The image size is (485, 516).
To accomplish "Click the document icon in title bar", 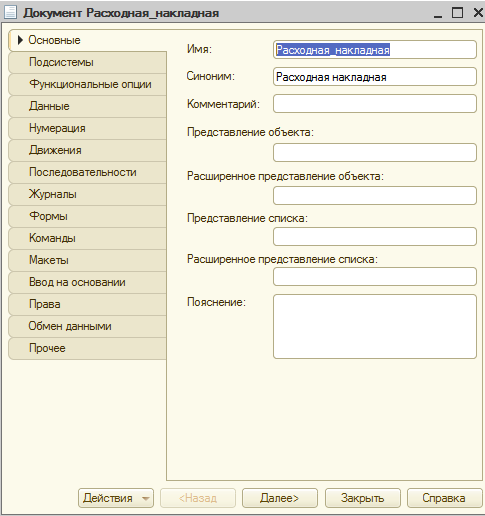I will point(10,13).
